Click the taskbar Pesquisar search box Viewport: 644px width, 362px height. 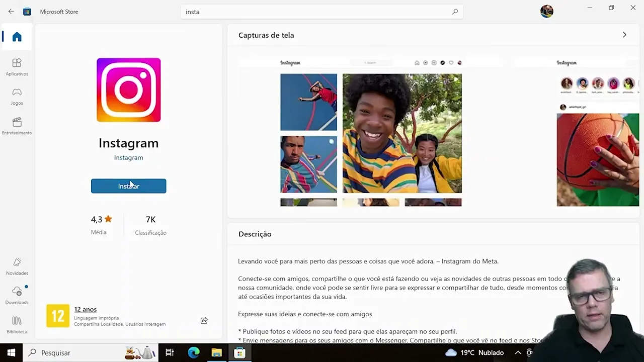tap(91, 352)
